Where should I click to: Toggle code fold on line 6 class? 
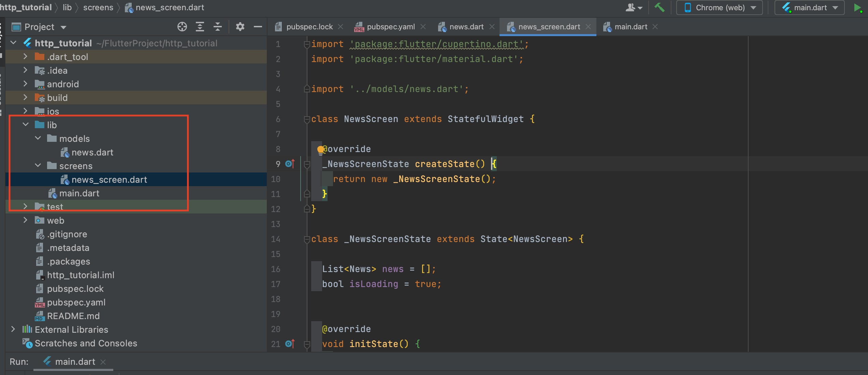click(x=307, y=119)
